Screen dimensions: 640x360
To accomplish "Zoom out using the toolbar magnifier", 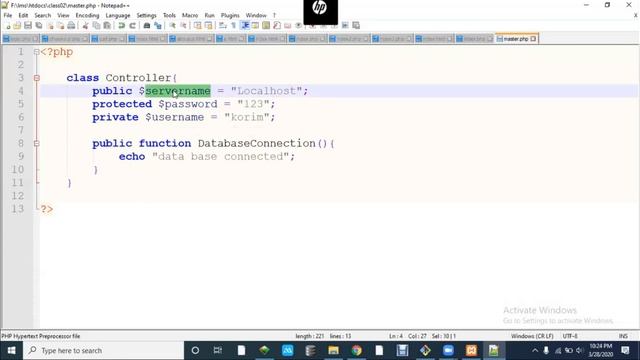I will 184,26.
